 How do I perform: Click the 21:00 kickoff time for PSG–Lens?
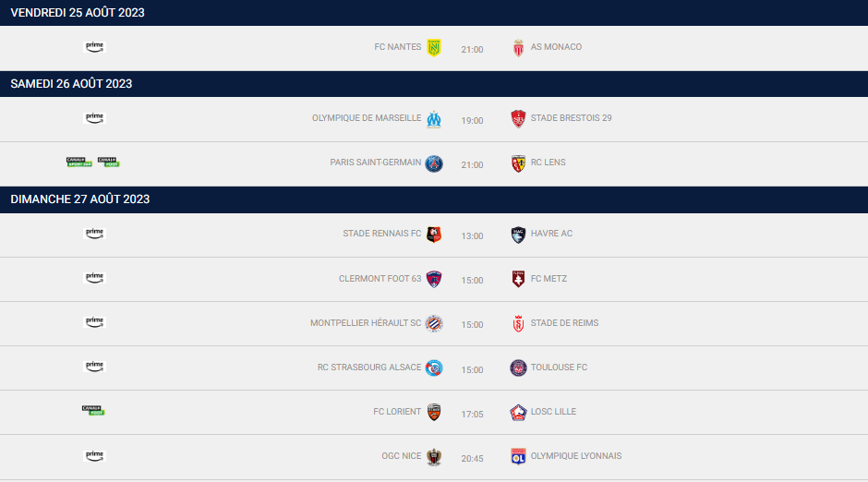click(x=472, y=165)
